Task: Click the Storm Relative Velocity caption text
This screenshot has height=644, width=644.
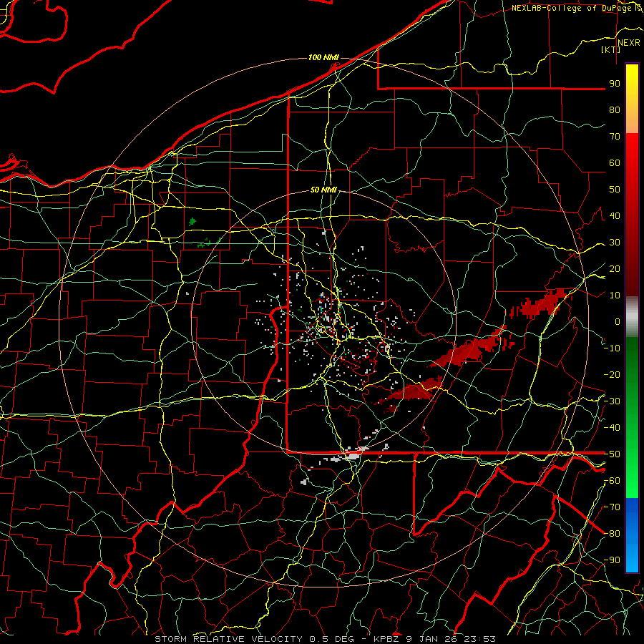Action: point(326,639)
